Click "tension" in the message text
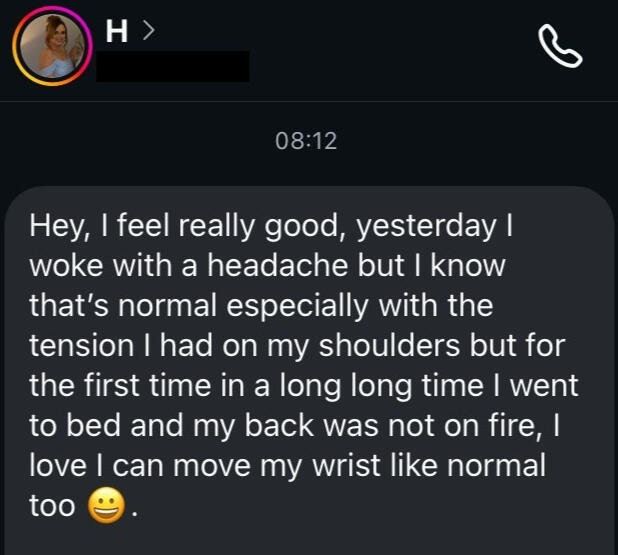Image resolution: width=618 pixels, height=555 pixels. pyautogui.click(x=82, y=346)
